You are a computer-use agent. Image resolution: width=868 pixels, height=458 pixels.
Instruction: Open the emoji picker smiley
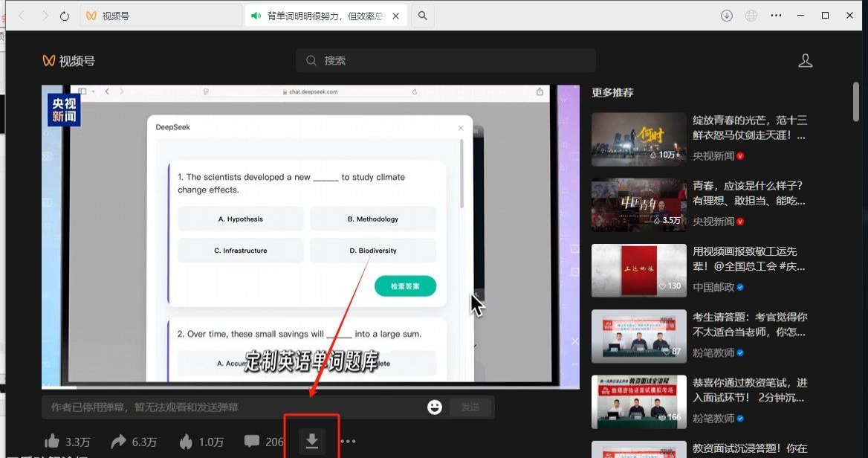(x=435, y=407)
